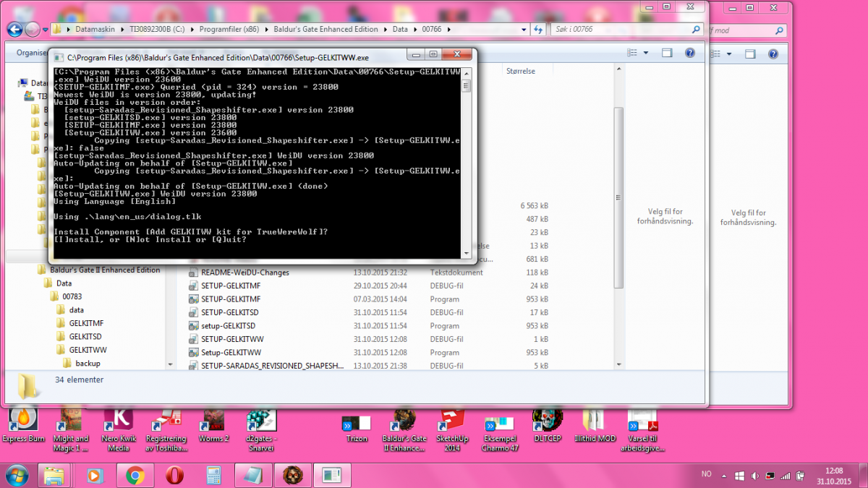The image size is (868, 488).
Task: Launch Baldur's Gate II Enhanced desktop shortcut
Action: 405,430
